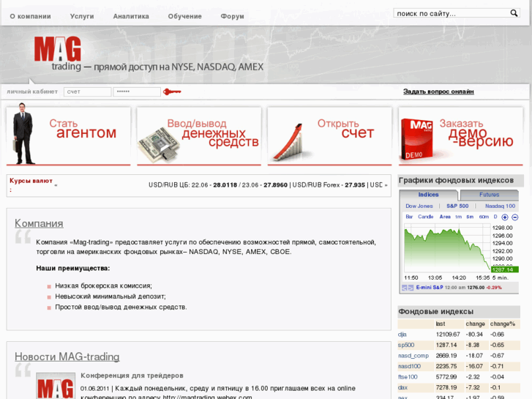
Task: Click Открыть счет banner text
Action: tap(345, 129)
